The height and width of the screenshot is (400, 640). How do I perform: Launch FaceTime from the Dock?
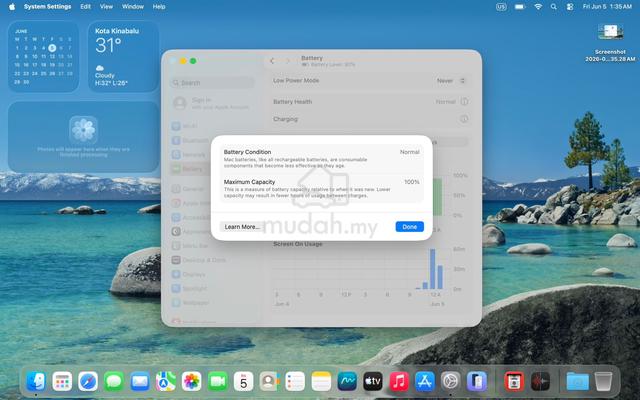pyautogui.click(x=218, y=382)
